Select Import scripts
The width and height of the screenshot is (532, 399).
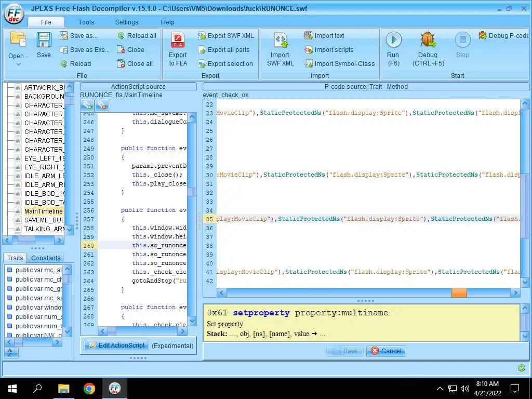pyautogui.click(x=329, y=49)
